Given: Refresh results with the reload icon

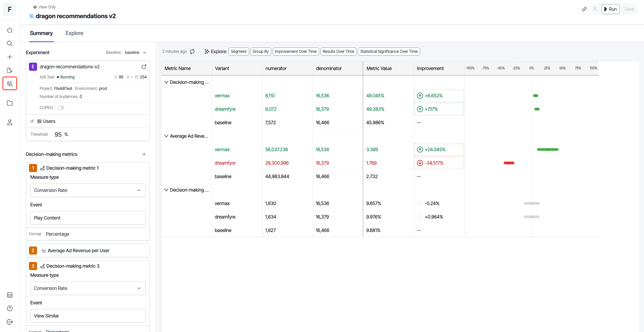Looking at the screenshot, I should (192, 52).
